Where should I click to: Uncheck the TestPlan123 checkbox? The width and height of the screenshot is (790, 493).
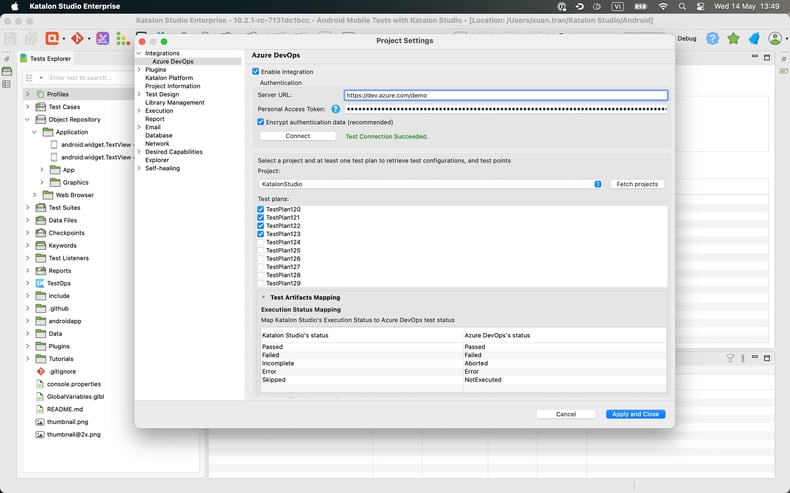pos(260,234)
